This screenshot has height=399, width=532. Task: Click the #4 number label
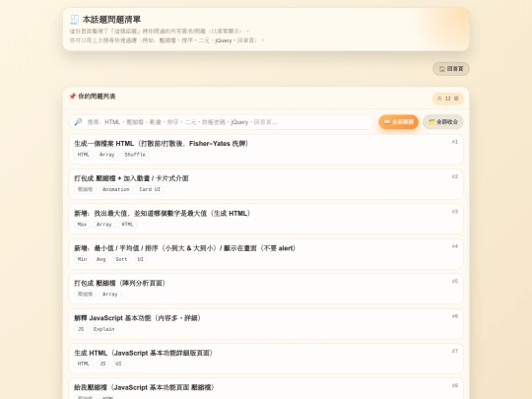[x=454, y=246]
